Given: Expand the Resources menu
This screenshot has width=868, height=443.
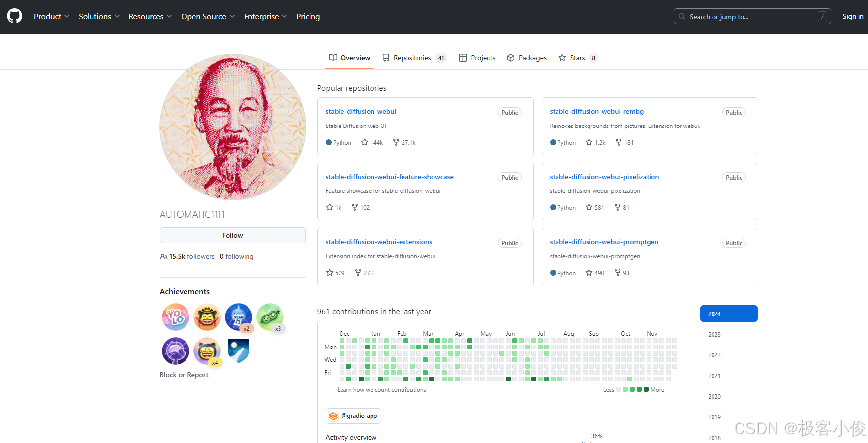Looking at the screenshot, I should coord(150,16).
